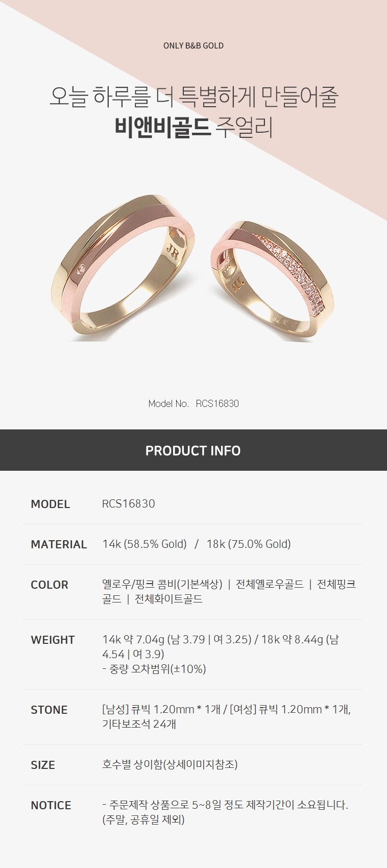The image size is (387, 868).
Task: Click the RCS16830 model value
Action: pos(129,503)
